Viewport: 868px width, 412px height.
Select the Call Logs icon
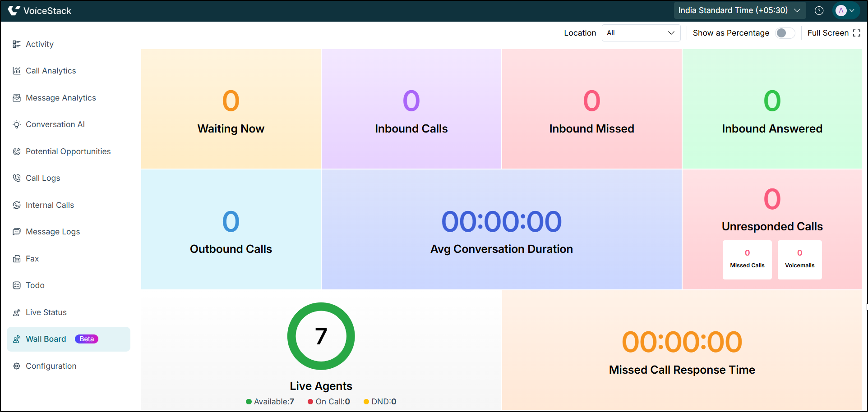point(17,178)
